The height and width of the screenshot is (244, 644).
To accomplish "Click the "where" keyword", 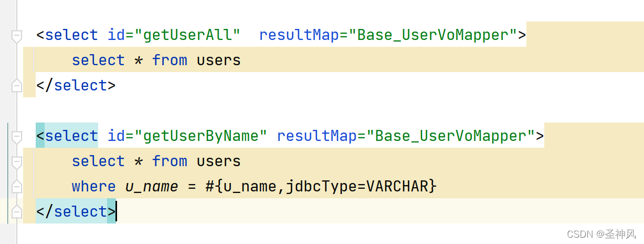I will pos(94,186).
